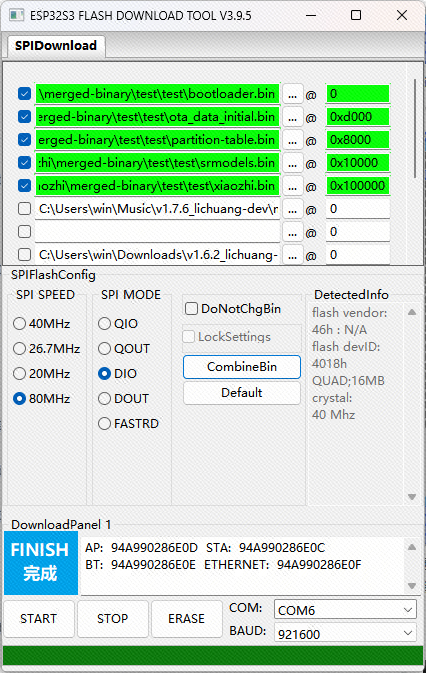Expand the COM port dropdown
426x673 pixels.
click(345, 610)
